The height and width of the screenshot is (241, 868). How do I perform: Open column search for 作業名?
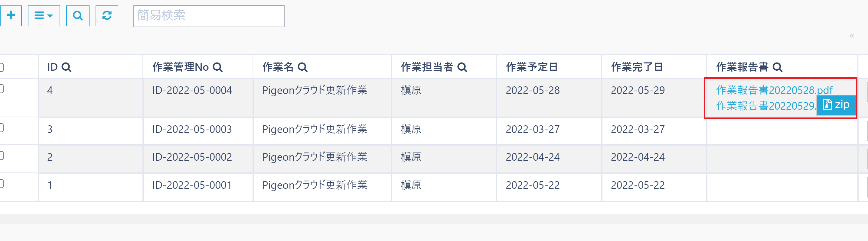(x=302, y=67)
